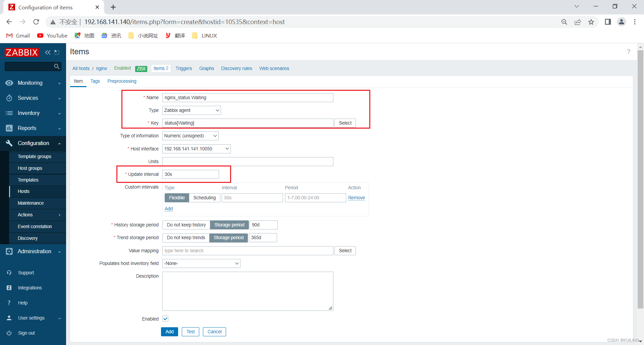
Task: Click the Add button to save item
Action: point(169,332)
